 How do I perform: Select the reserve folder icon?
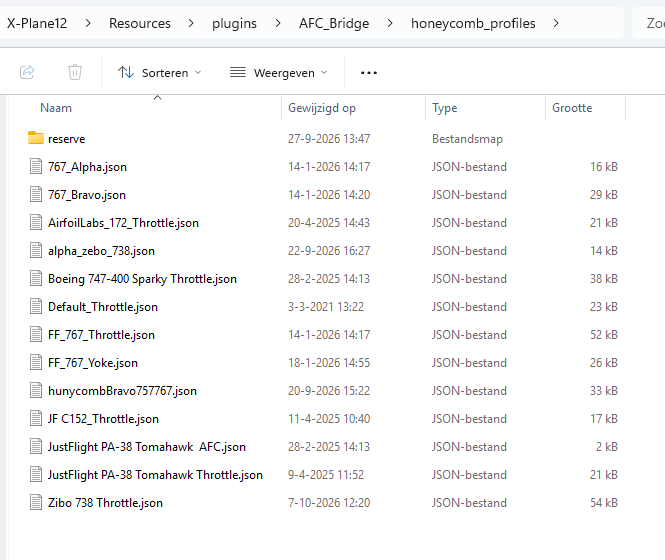tap(36, 138)
